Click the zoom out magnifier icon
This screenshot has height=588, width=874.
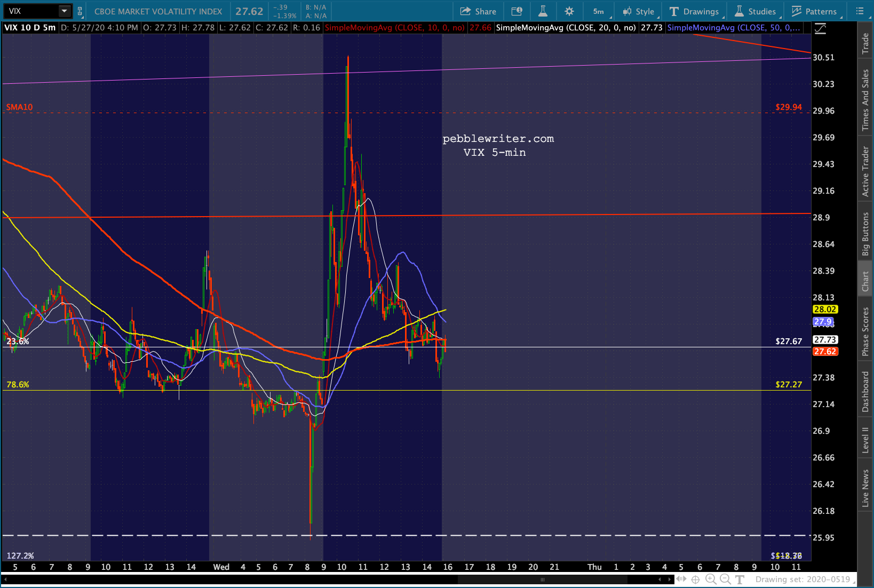(x=725, y=579)
